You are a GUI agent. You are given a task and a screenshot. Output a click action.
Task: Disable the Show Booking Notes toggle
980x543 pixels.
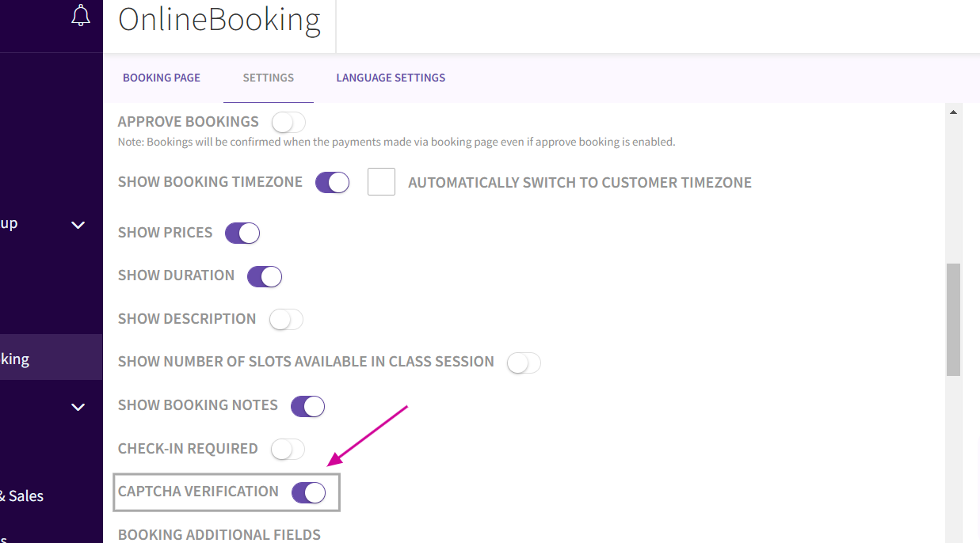(308, 406)
